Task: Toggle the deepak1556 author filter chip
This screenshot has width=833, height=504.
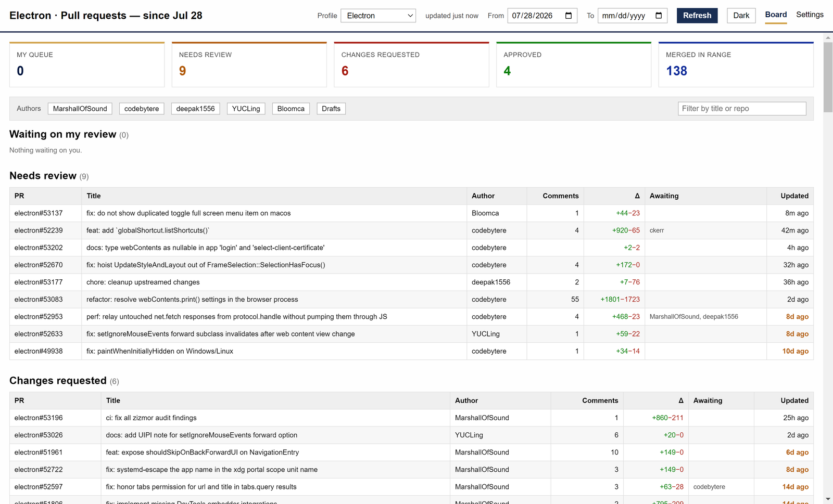Action: (195, 109)
